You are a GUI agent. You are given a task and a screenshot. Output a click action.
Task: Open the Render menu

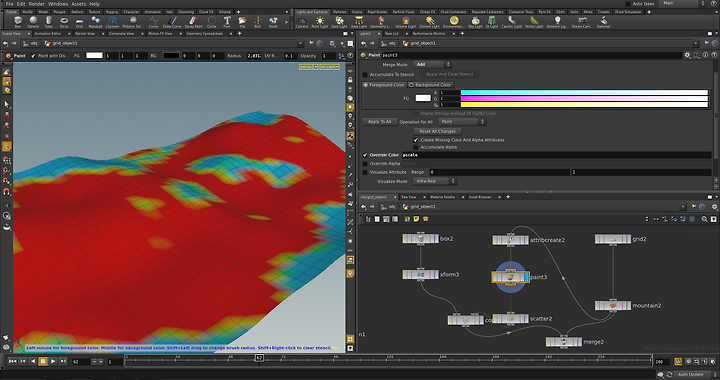37,4
